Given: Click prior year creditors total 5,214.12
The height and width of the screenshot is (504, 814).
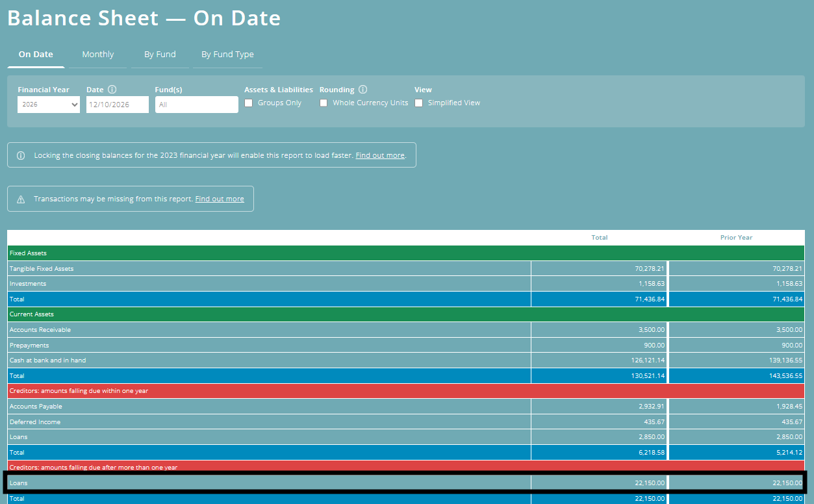Looking at the screenshot, I should pos(789,453).
